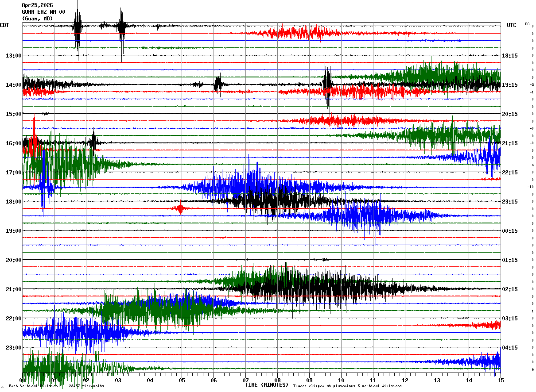
Task: Click the '02:15' UTC time label
Action: [x=509, y=289]
